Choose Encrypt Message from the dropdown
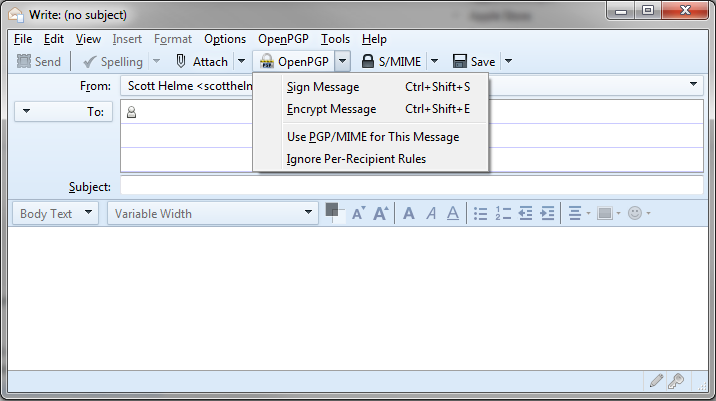Image resolution: width=716 pixels, height=401 pixels. pyautogui.click(x=370, y=109)
